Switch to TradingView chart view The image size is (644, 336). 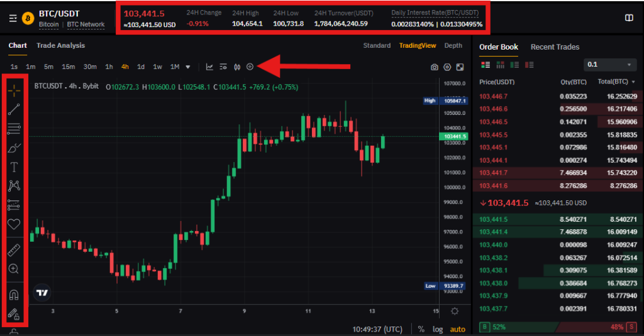coord(418,46)
